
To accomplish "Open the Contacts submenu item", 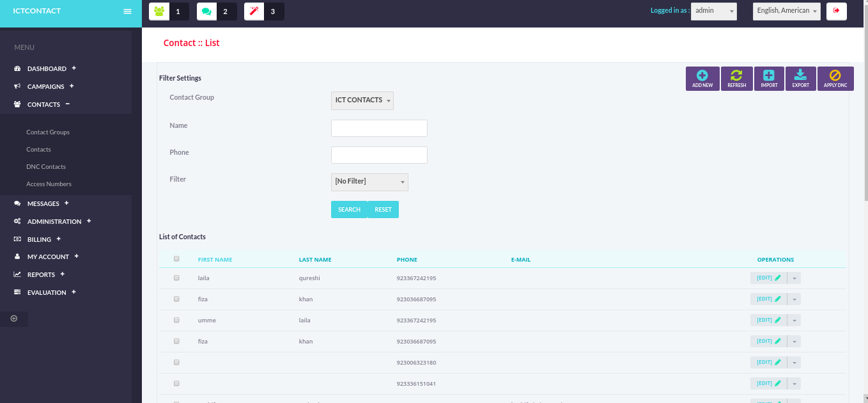I will 38,149.
